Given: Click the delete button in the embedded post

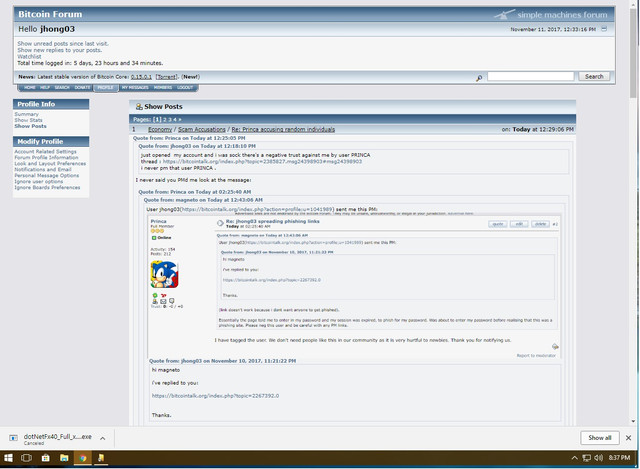Looking at the screenshot, I should point(540,224).
